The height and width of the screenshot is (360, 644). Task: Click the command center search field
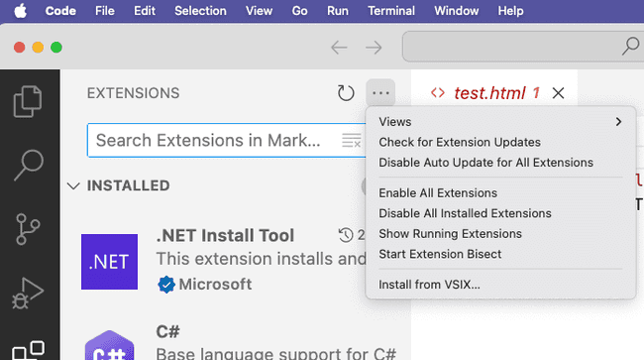point(523,47)
